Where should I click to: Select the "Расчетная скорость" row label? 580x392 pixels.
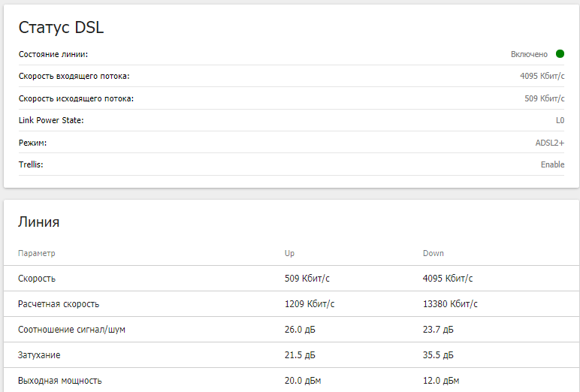pos(59,304)
